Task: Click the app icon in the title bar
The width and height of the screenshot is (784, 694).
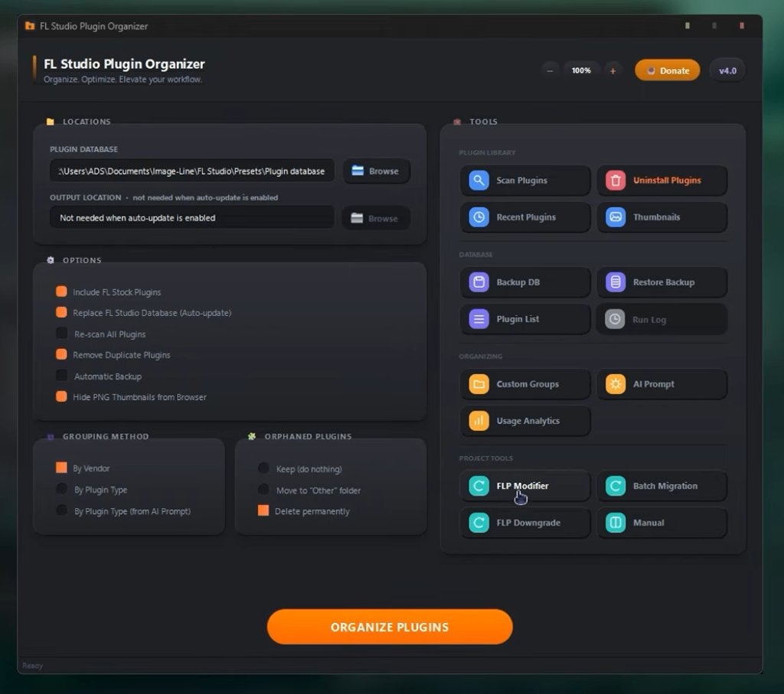Action: [x=30, y=26]
